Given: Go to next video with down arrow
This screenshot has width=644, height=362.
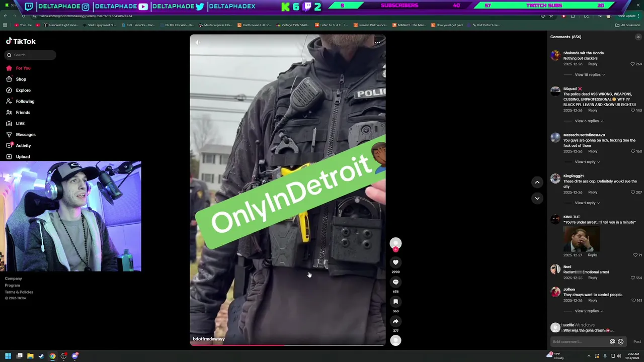Looking at the screenshot, I should tap(537, 198).
